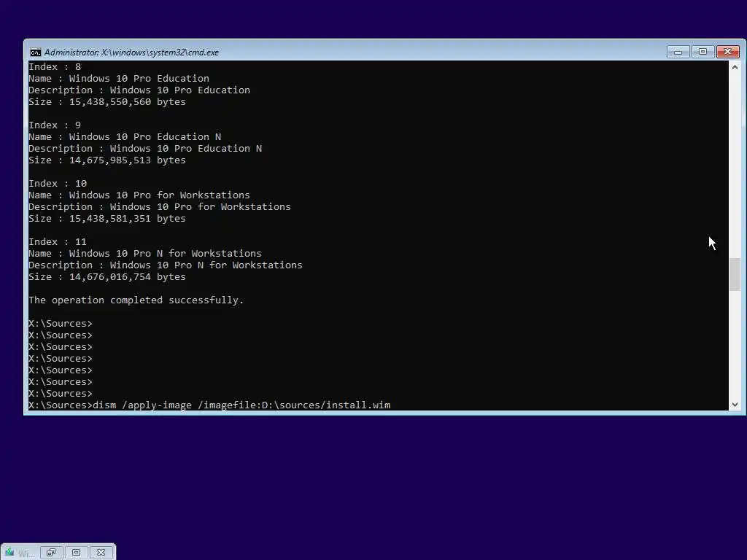Click the "Description : Windows 10 Pro Education N" line
This screenshot has height=560, width=747.
tap(145, 149)
